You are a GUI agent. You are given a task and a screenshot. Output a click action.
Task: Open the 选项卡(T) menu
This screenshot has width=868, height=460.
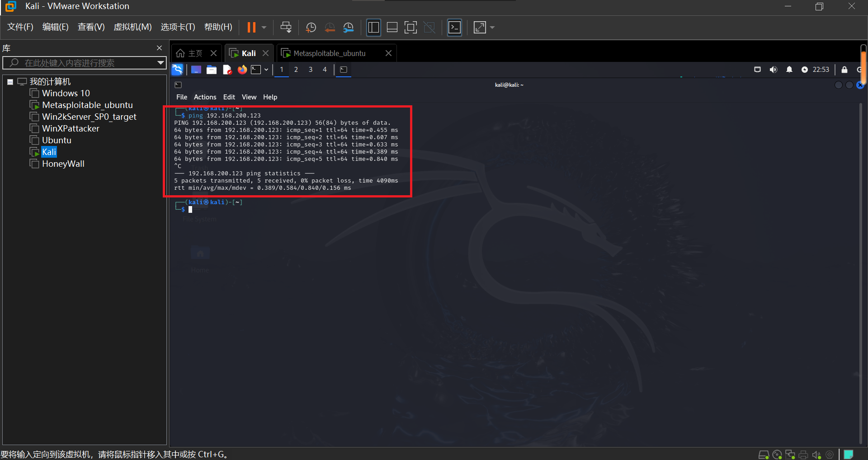tap(178, 27)
